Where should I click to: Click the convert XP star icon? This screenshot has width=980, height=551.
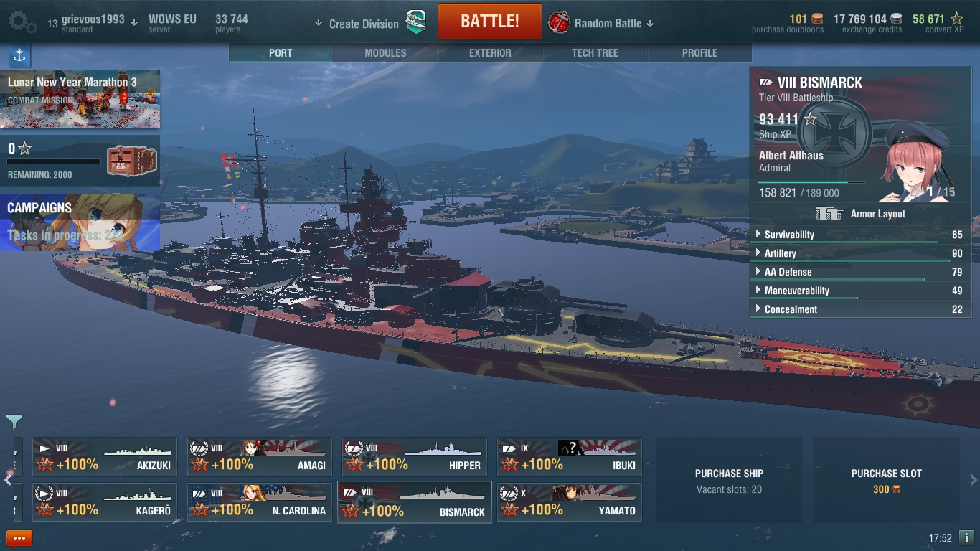click(x=956, y=19)
